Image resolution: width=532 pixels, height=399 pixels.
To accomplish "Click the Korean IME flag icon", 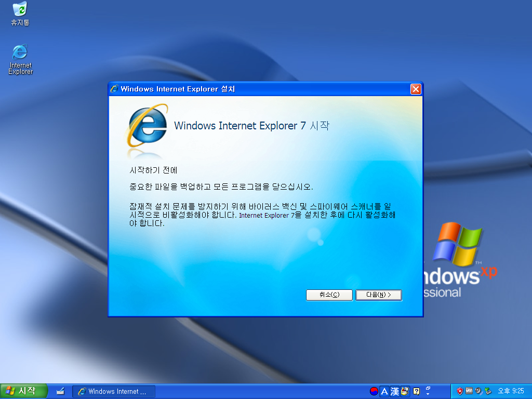I will (x=374, y=391).
